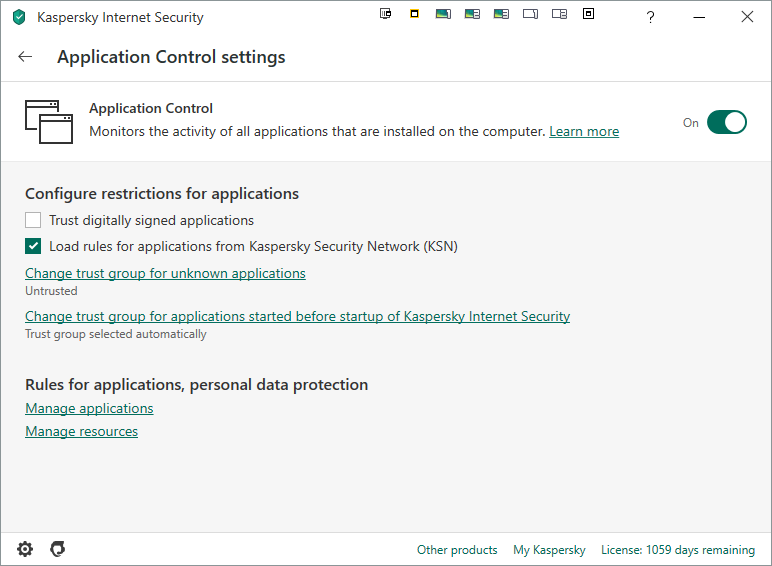Open the Learn more link
Viewport: 772px width, 566px height.
tap(584, 132)
